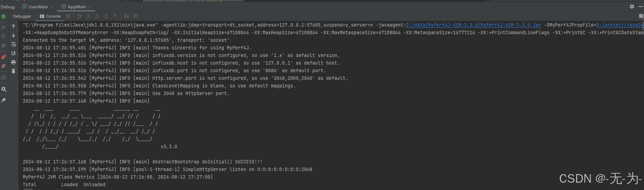The height and width of the screenshot is (190, 644).
Task: Open the MyPerf4J-ASM-3.3.0.jar path link
Action: (x=474, y=25)
